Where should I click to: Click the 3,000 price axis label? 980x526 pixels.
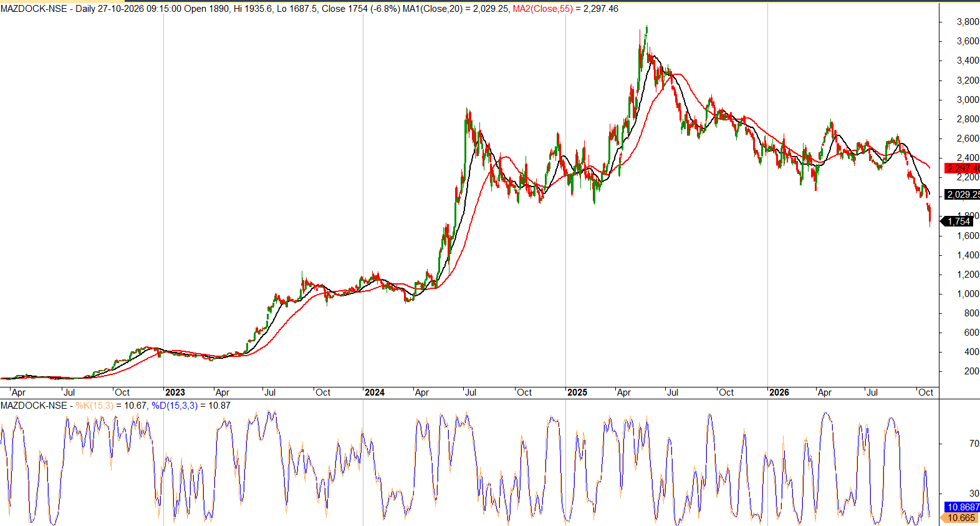(968, 100)
